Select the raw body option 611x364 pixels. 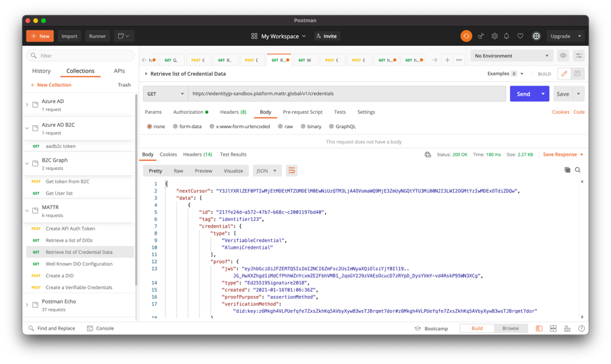coord(281,127)
